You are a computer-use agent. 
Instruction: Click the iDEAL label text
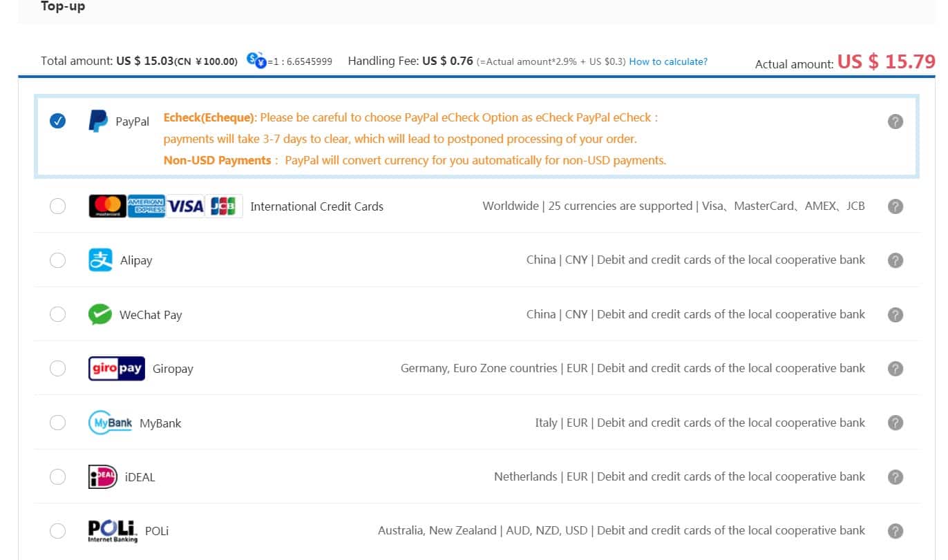[x=140, y=477]
